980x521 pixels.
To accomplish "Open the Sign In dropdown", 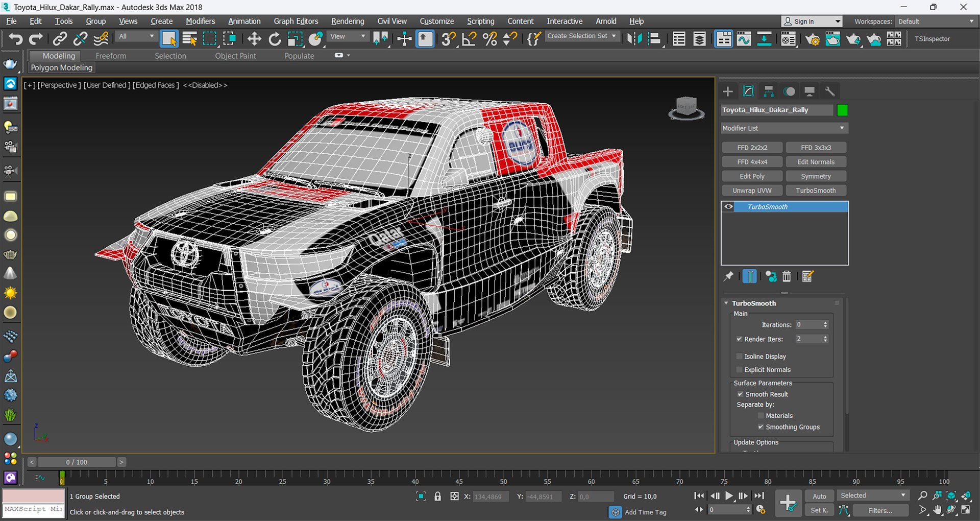I will [812, 21].
